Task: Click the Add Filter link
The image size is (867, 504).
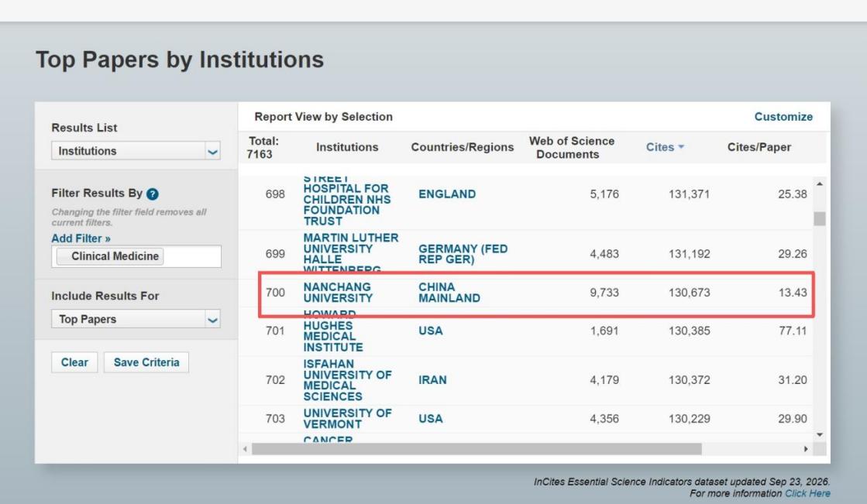Action: [x=81, y=238]
